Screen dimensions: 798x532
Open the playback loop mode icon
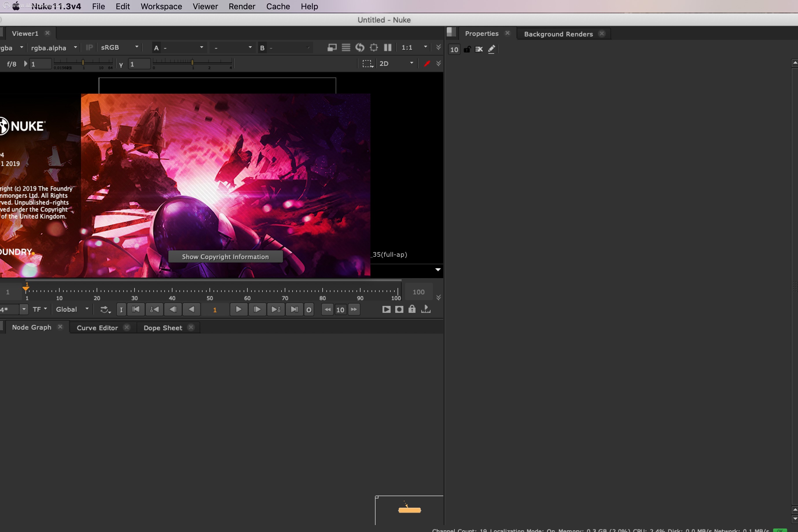coord(106,309)
